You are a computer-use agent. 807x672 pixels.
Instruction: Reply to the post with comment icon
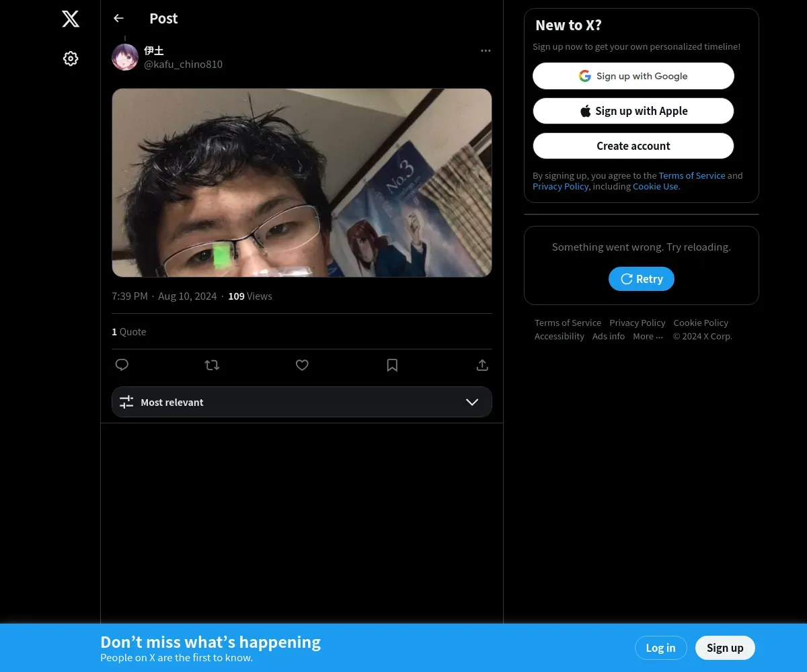pos(122,365)
